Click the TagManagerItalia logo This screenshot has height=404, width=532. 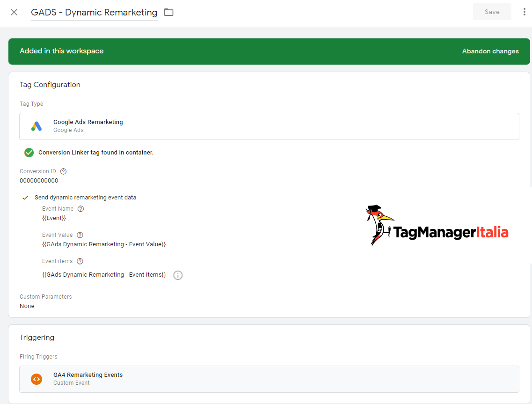click(x=436, y=226)
